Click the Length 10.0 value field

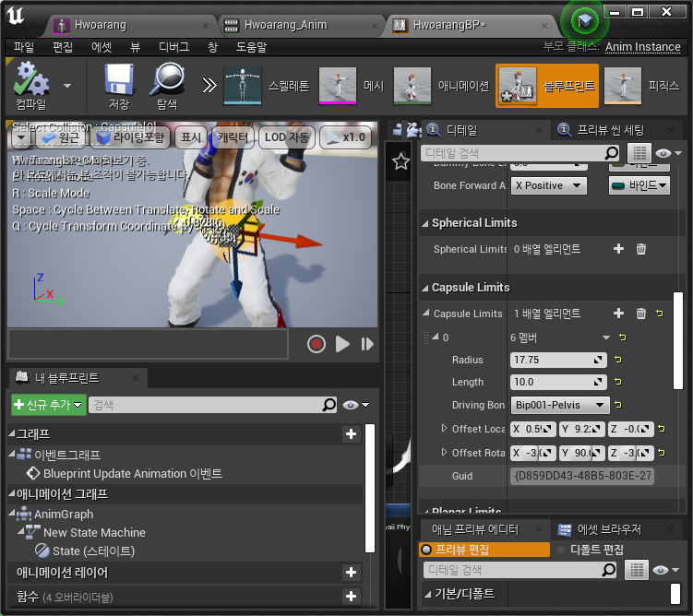tap(558, 382)
